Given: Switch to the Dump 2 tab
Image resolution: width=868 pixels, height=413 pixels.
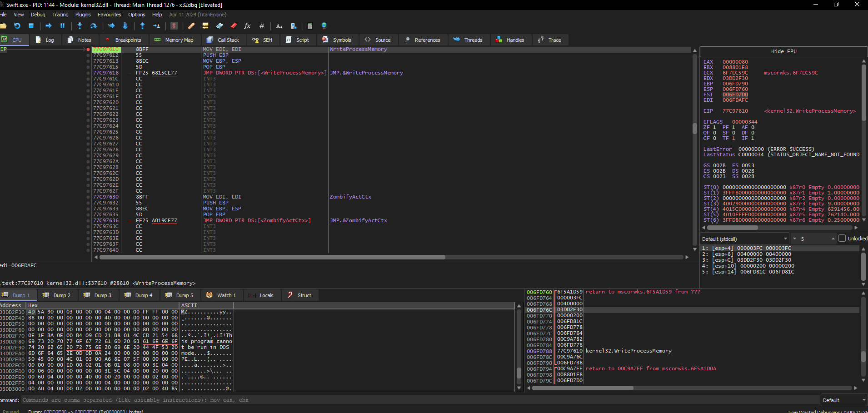Looking at the screenshot, I should [57, 295].
